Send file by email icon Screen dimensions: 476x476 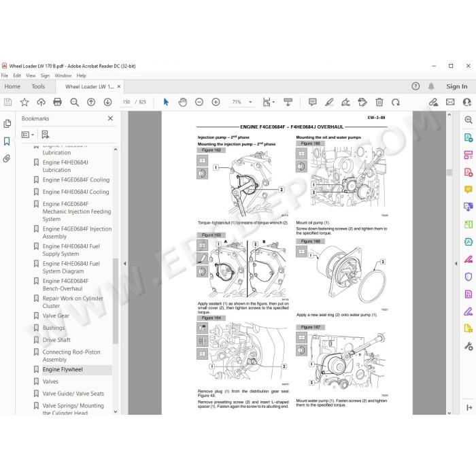450,102
